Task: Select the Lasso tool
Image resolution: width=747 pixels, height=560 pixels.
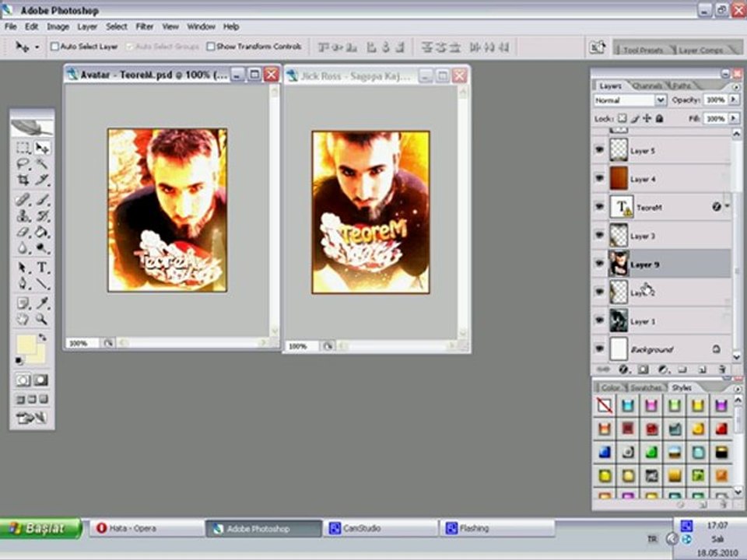Action: (x=23, y=164)
